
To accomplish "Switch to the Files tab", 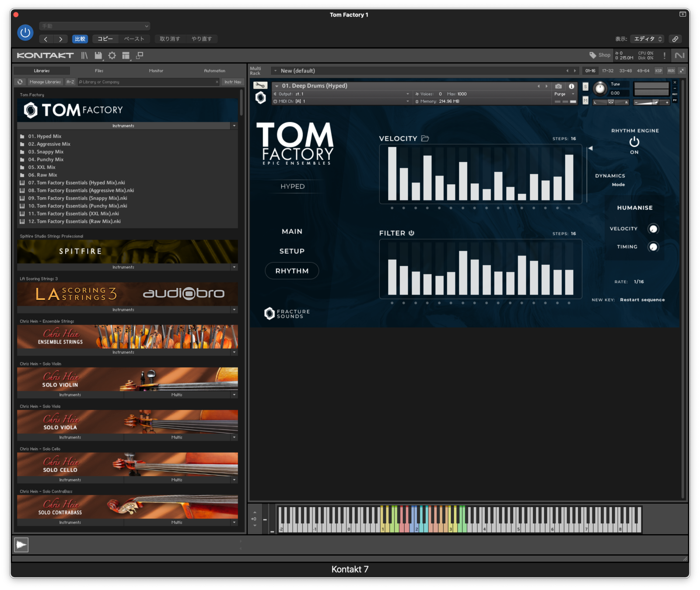I will (99, 71).
